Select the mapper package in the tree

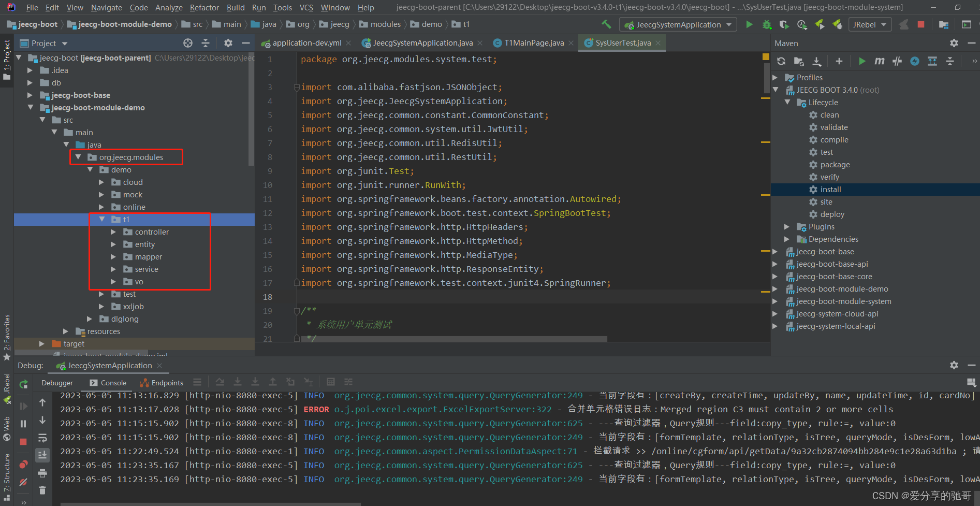coord(148,257)
